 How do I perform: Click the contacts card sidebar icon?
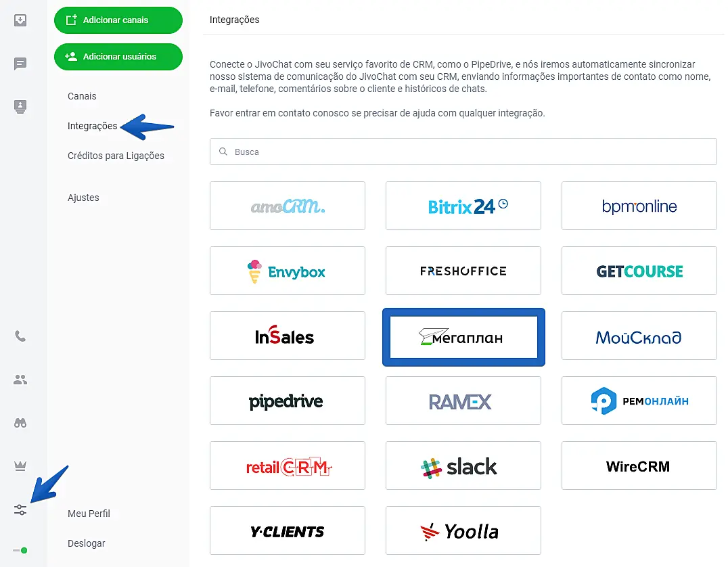(20, 106)
